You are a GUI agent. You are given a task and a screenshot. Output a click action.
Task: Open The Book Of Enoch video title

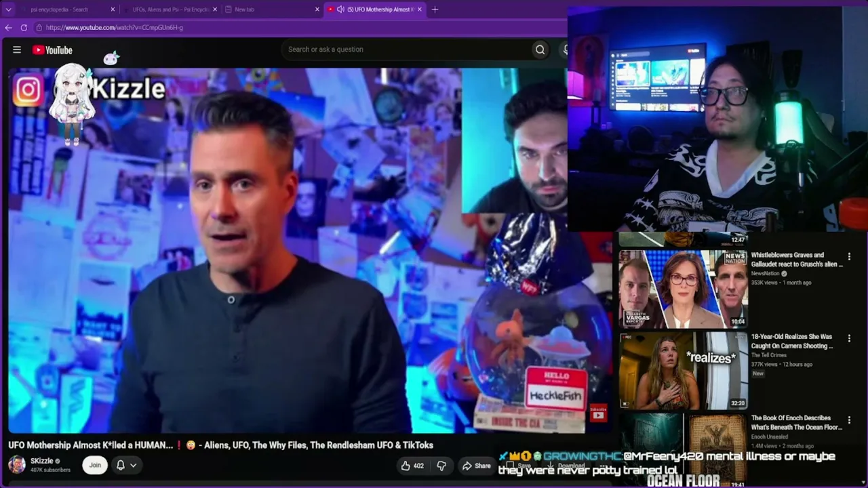pyautogui.click(x=797, y=422)
